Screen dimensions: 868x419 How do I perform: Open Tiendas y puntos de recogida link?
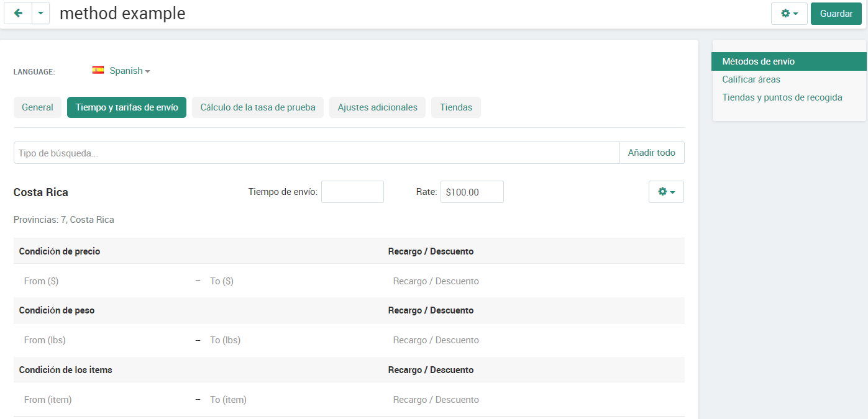[782, 97]
